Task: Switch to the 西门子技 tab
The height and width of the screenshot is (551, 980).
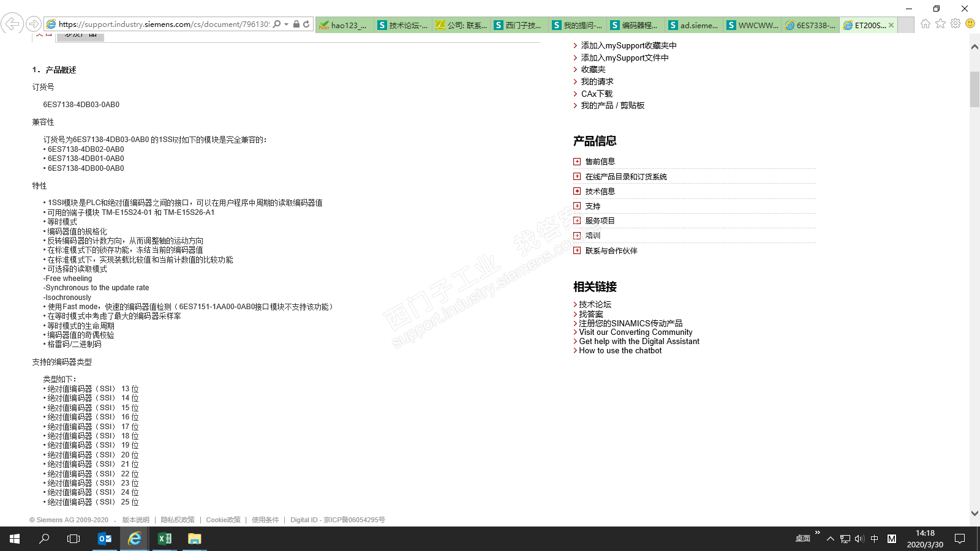Action: (x=519, y=25)
